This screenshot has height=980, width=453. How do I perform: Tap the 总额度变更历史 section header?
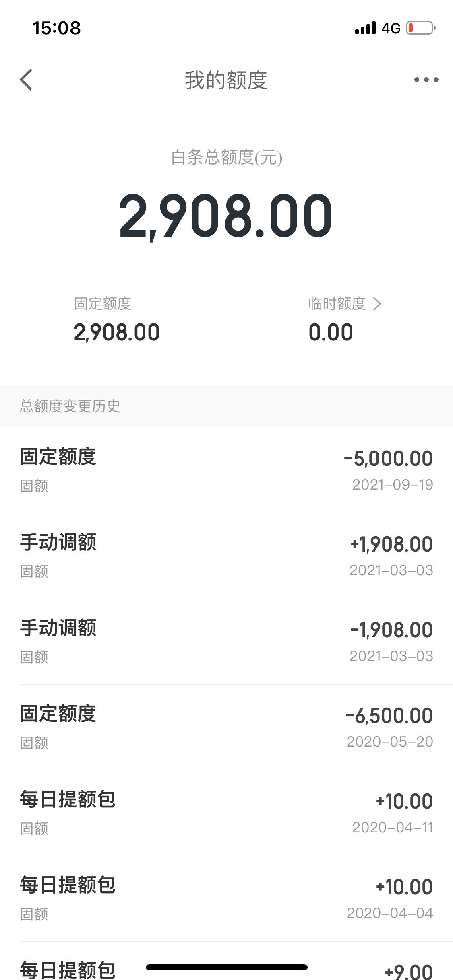point(70,406)
